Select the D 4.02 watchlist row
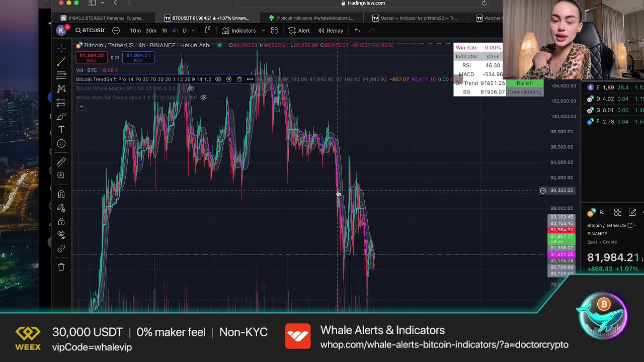Viewport: 644px width, 362px height. (x=614, y=99)
